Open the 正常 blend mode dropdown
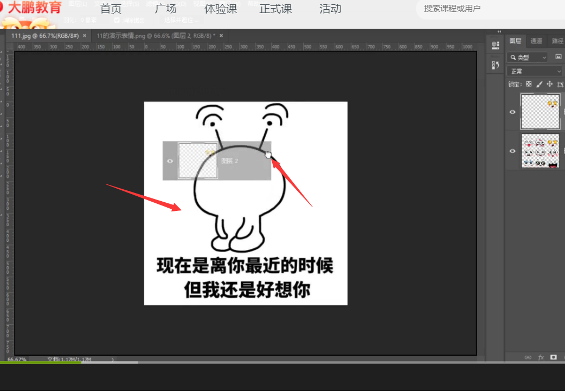 coord(536,72)
